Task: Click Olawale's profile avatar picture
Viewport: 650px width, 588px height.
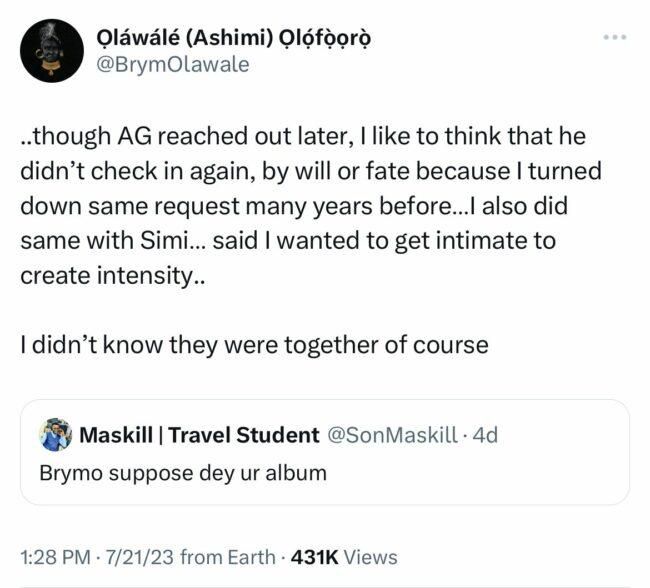Action: coord(52,51)
